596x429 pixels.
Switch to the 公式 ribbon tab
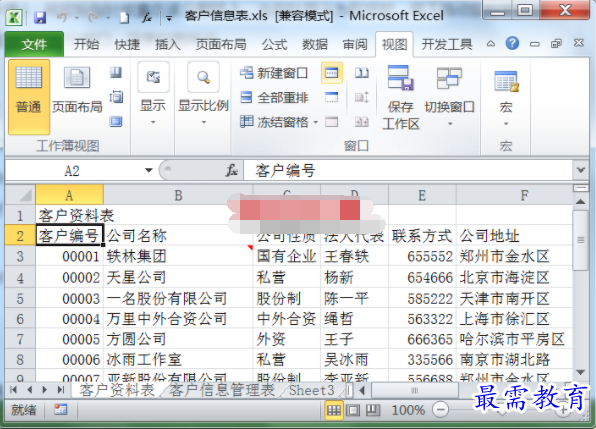(x=274, y=44)
